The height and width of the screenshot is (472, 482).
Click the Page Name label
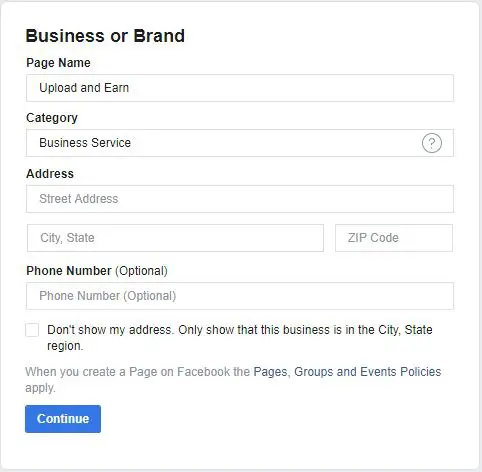tap(58, 63)
